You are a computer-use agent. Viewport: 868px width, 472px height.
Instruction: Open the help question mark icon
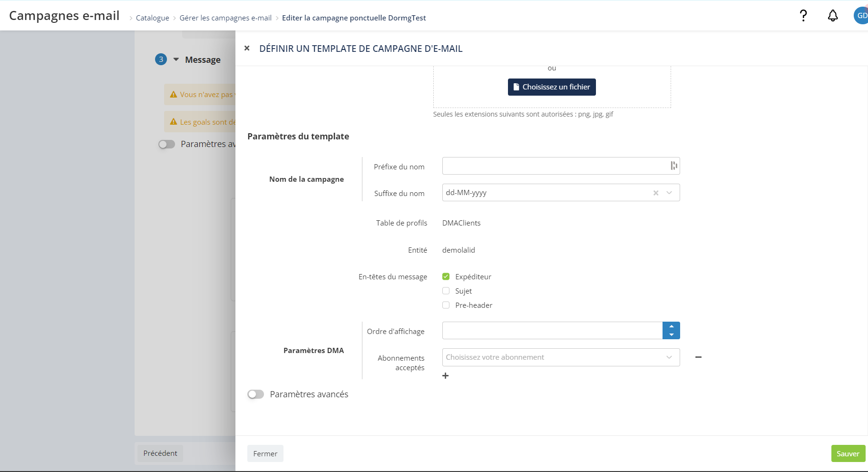click(x=803, y=16)
